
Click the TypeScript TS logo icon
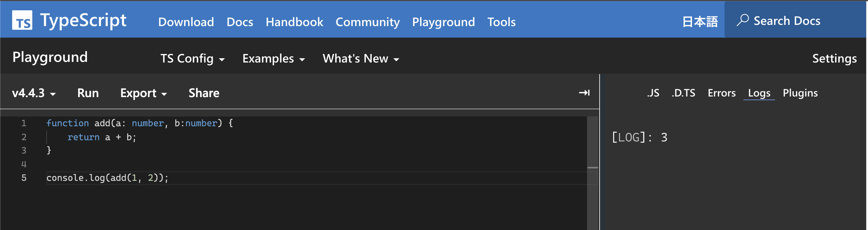22,20
